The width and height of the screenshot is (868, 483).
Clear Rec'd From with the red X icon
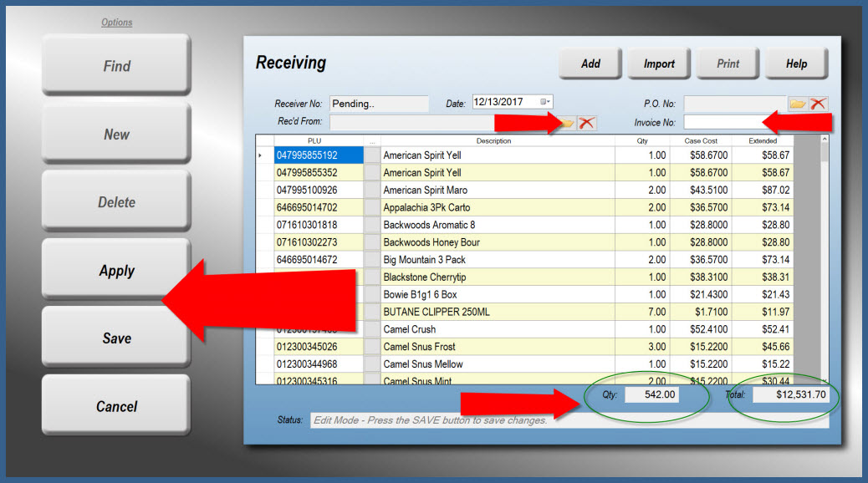point(587,122)
